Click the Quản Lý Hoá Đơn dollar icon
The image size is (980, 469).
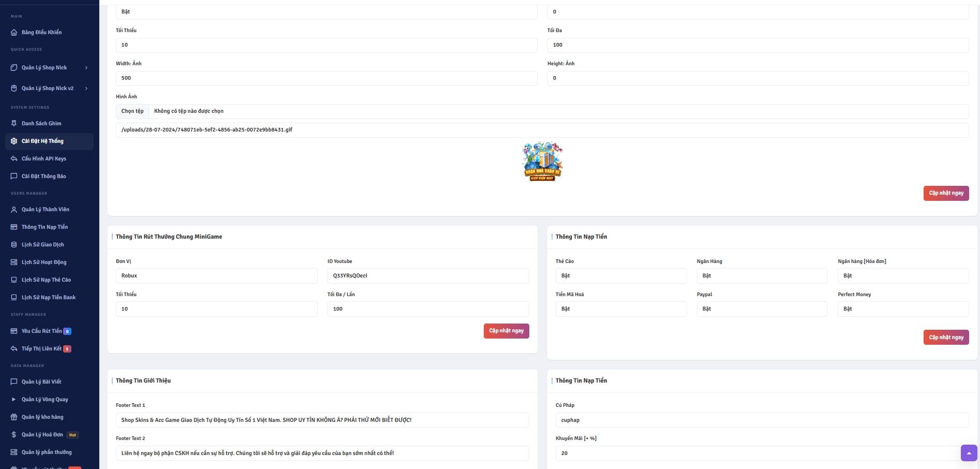(x=14, y=435)
